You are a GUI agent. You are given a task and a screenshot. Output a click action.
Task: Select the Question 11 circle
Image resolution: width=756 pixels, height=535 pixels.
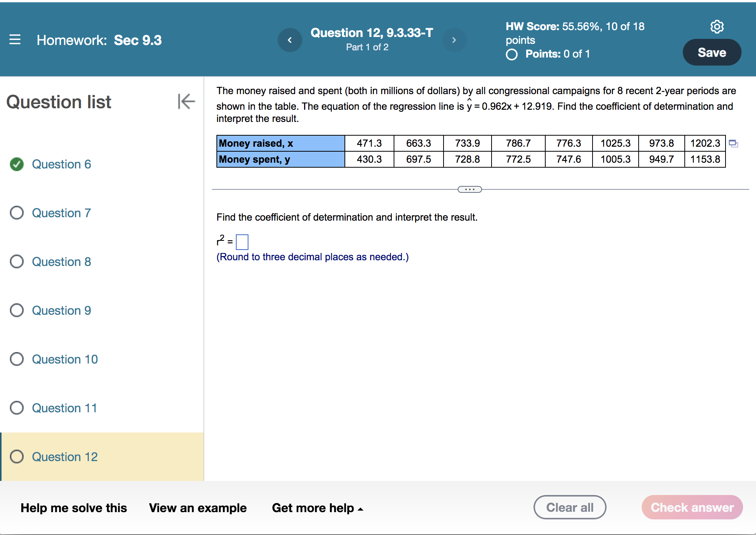click(x=17, y=408)
